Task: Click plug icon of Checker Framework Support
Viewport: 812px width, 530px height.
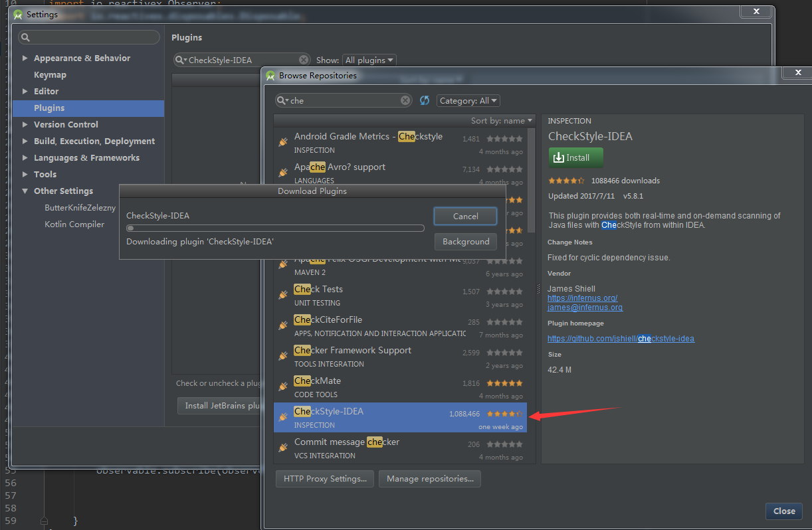Action: coord(283,356)
